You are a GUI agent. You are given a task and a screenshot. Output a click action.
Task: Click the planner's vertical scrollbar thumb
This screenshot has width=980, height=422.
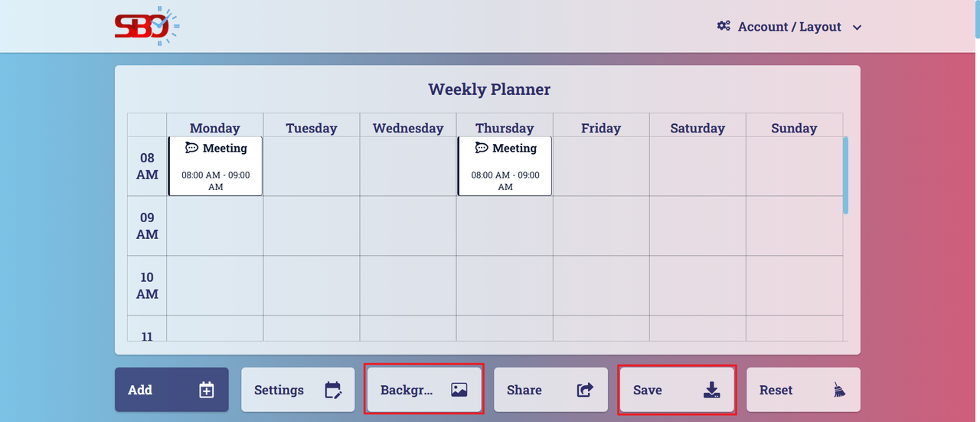tap(845, 175)
